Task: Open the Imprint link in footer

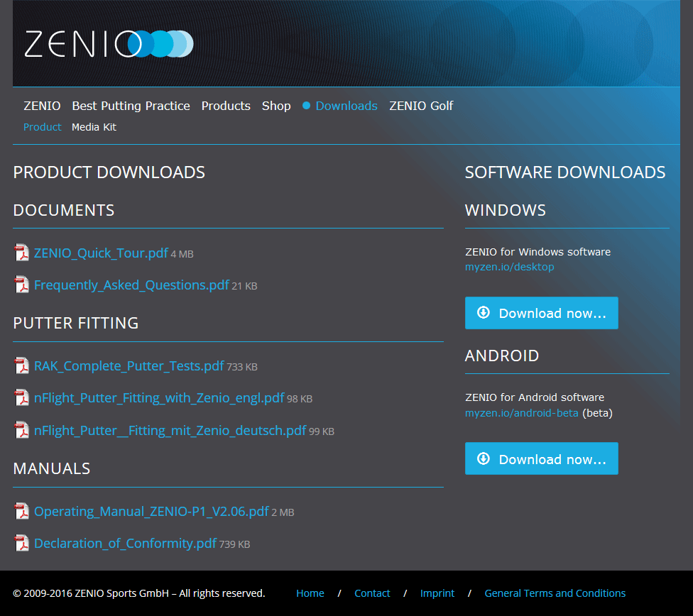Action: point(437,593)
